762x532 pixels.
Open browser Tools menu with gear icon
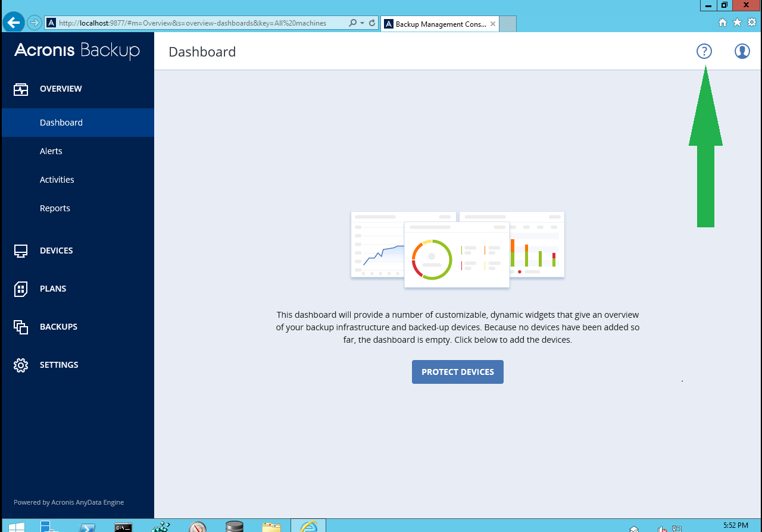click(x=751, y=23)
